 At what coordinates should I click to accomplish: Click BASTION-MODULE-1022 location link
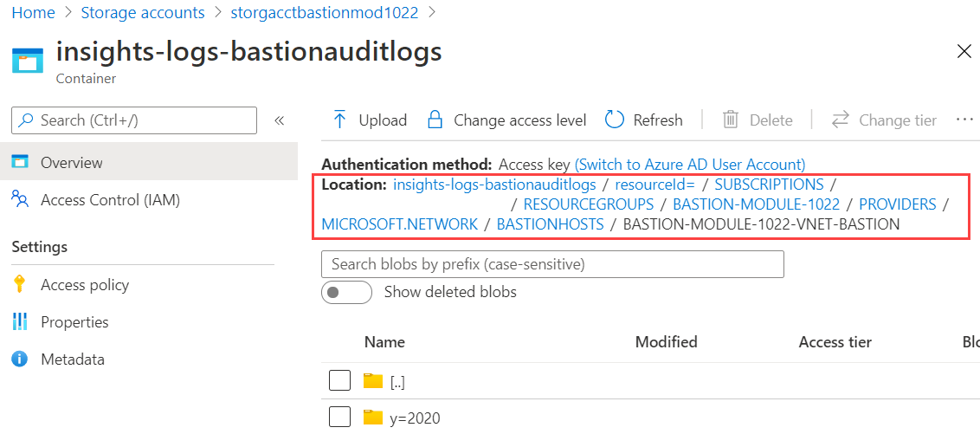[757, 204]
